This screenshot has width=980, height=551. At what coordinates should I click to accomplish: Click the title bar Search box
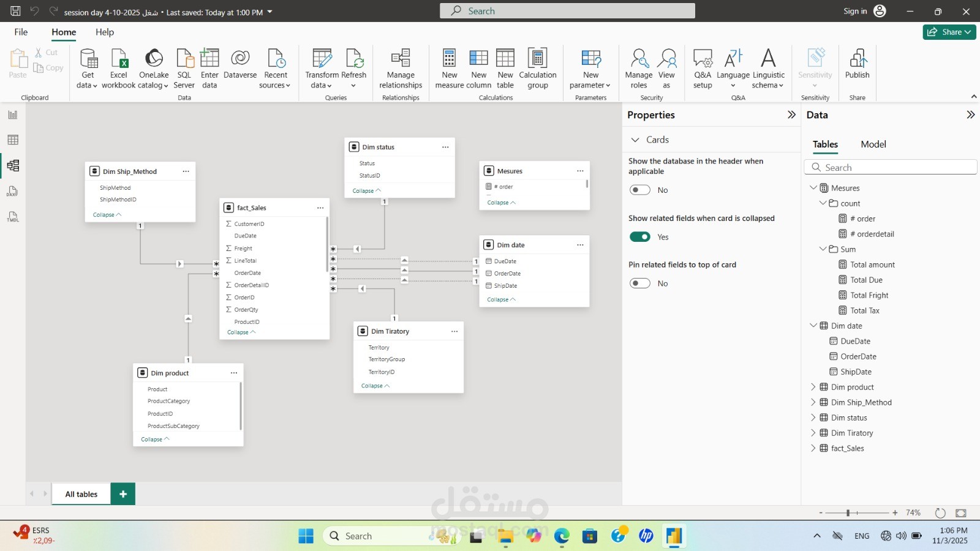(x=567, y=11)
